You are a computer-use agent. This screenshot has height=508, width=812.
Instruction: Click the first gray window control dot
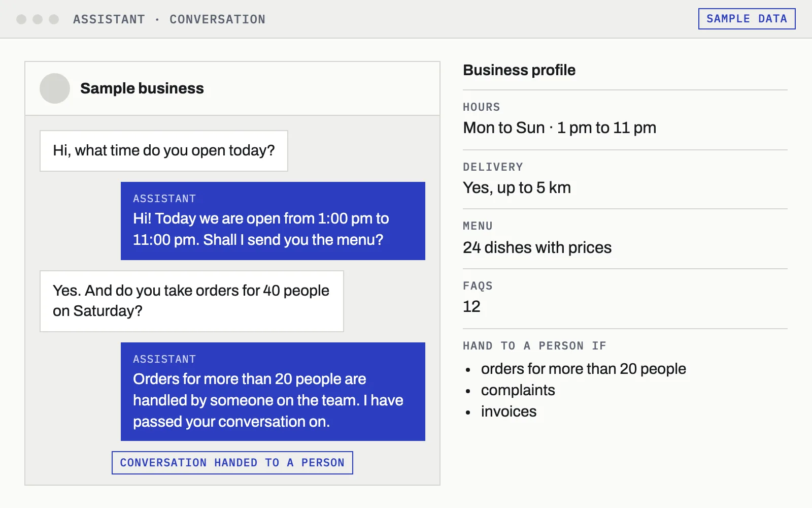point(21,19)
